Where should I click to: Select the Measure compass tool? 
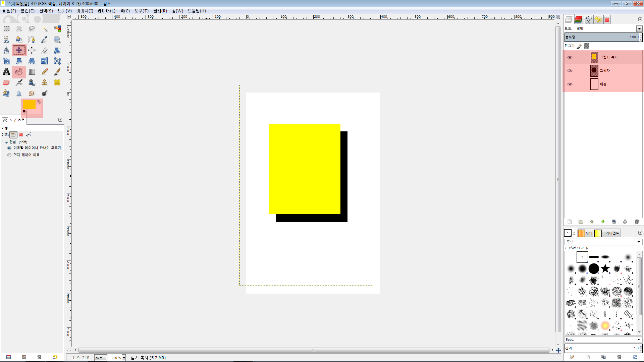[x=6, y=50]
